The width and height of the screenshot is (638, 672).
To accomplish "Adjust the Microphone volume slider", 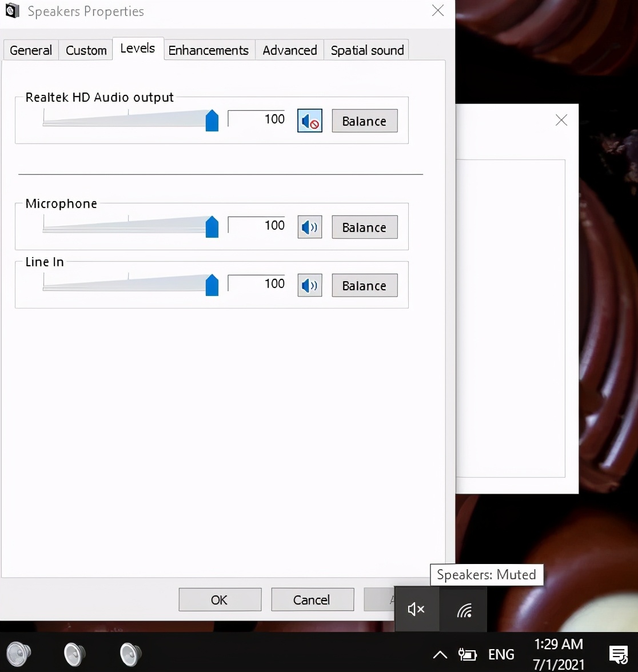I will point(212,226).
